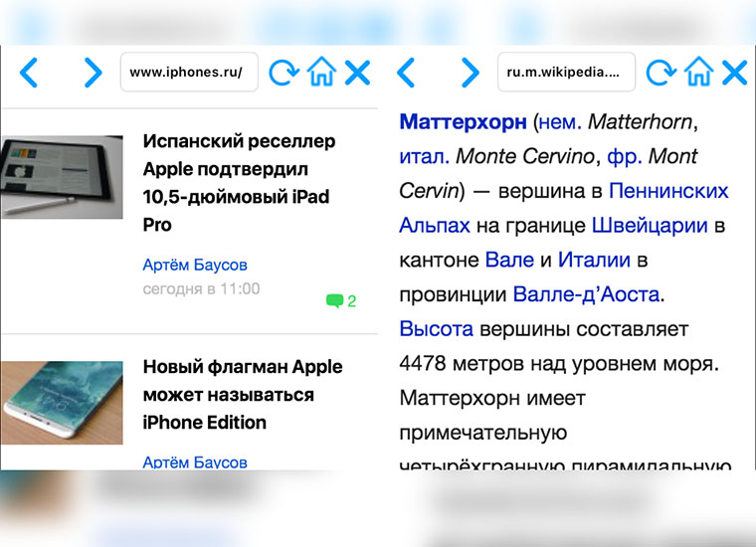Close the left iphones.ru pane
756x547 pixels.
coord(356,72)
